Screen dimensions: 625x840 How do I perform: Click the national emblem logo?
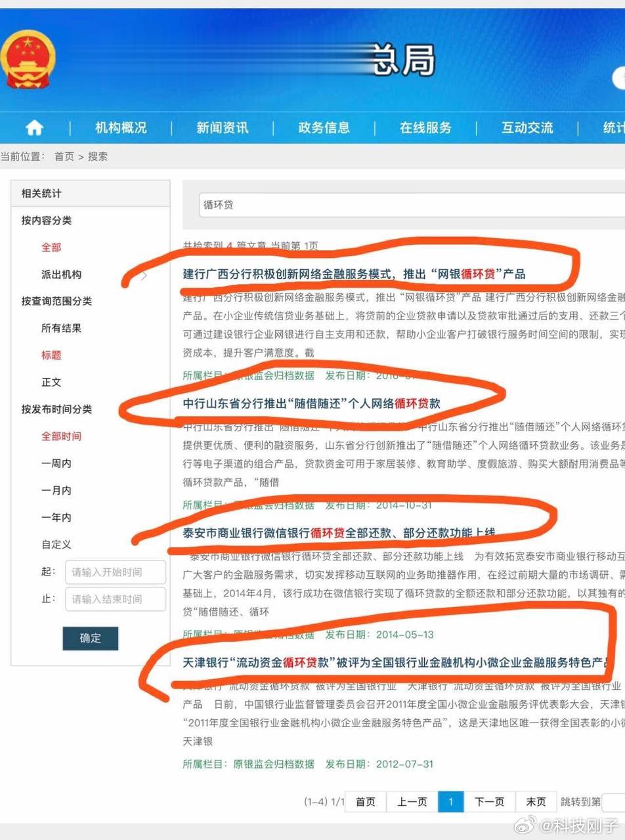coord(28,59)
